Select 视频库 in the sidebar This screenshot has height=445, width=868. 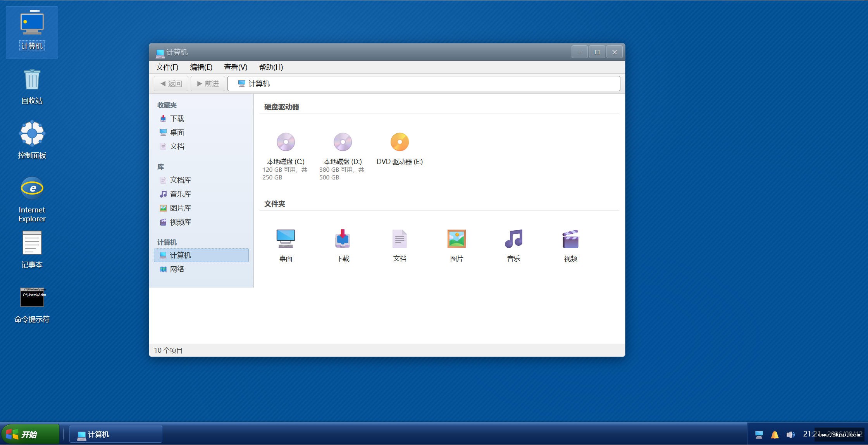pos(201,222)
